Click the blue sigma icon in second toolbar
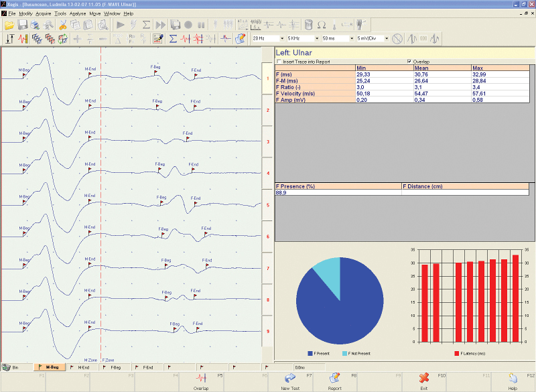 [x=173, y=38]
